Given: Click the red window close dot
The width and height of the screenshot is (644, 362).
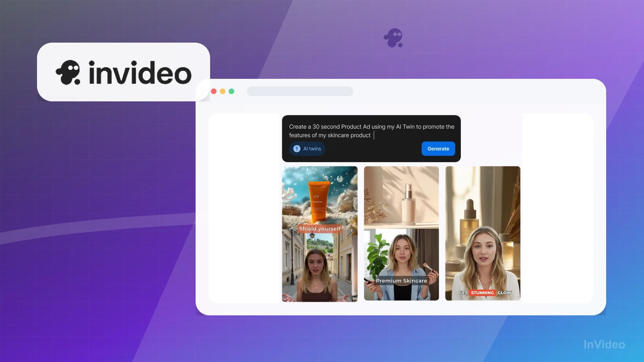Looking at the screenshot, I should (x=214, y=91).
